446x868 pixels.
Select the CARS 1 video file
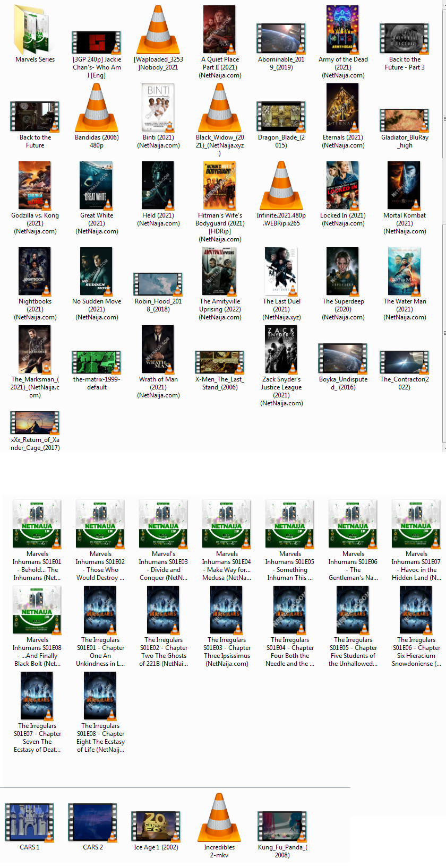[x=30, y=822]
